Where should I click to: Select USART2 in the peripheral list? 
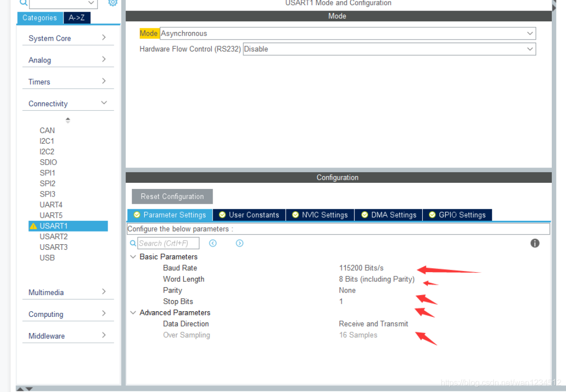[53, 237]
